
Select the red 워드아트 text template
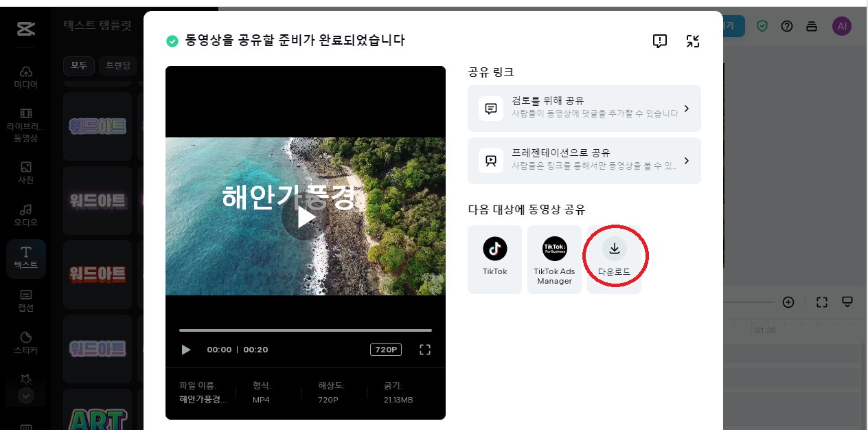coord(98,275)
